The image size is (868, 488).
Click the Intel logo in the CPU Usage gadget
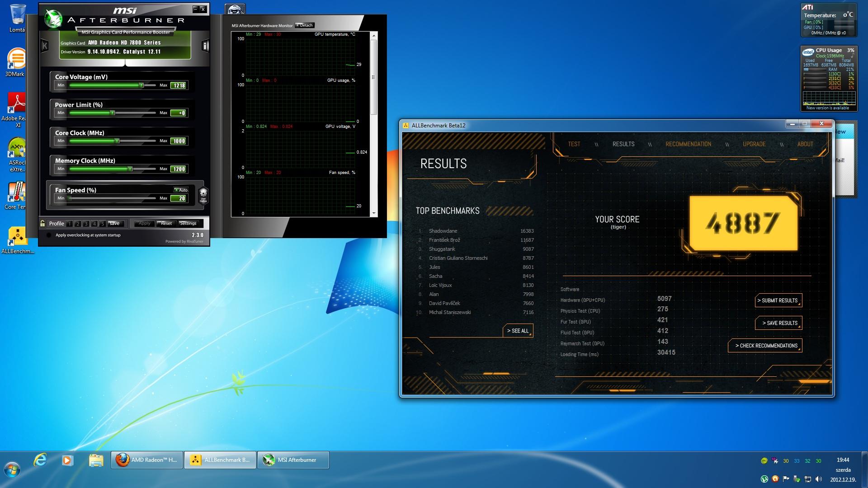808,52
